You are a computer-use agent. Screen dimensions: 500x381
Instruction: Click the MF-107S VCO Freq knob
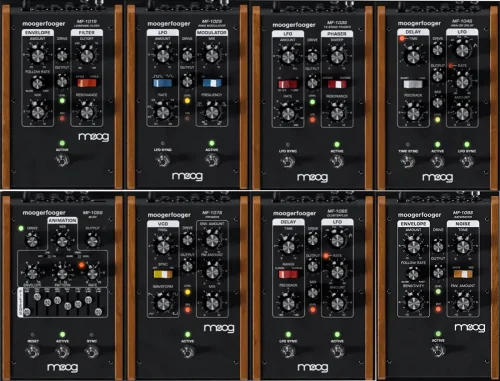point(163,247)
